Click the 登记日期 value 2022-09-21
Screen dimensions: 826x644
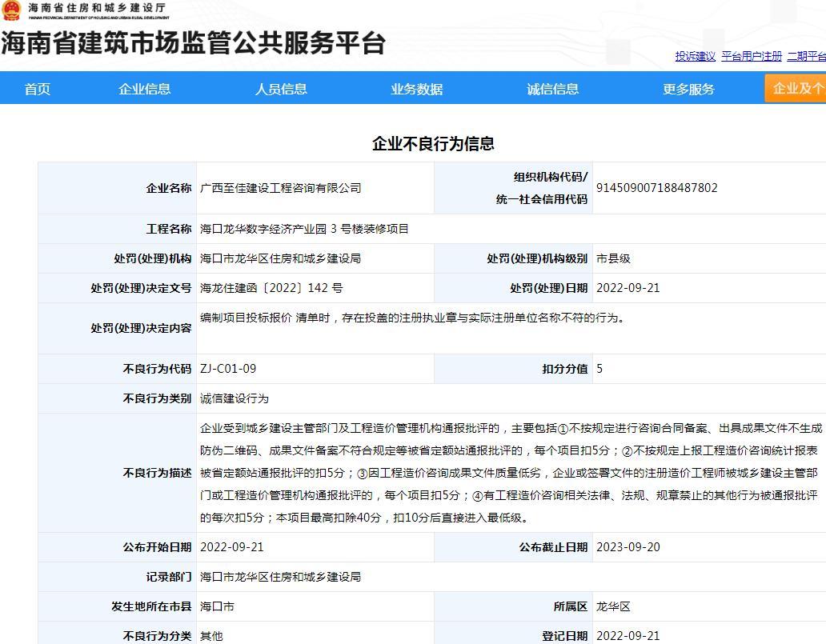point(628,636)
